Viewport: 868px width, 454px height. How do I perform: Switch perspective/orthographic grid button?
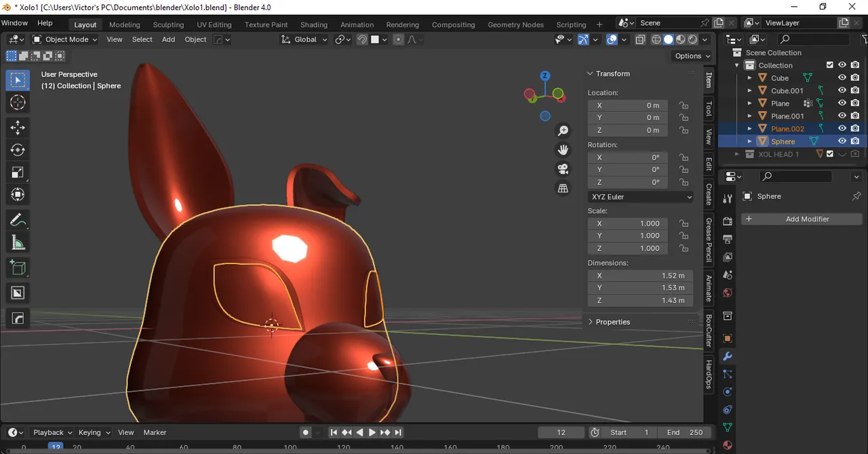(563, 188)
